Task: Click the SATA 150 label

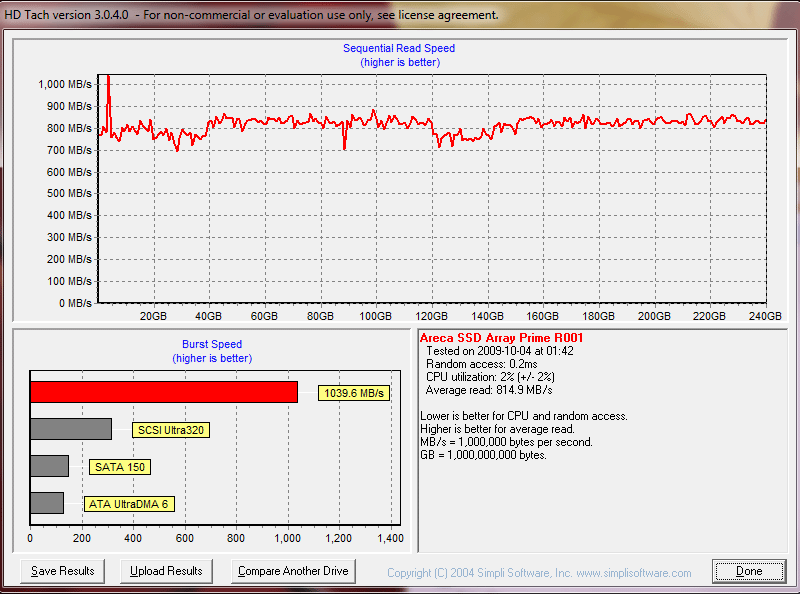Action: [x=120, y=467]
